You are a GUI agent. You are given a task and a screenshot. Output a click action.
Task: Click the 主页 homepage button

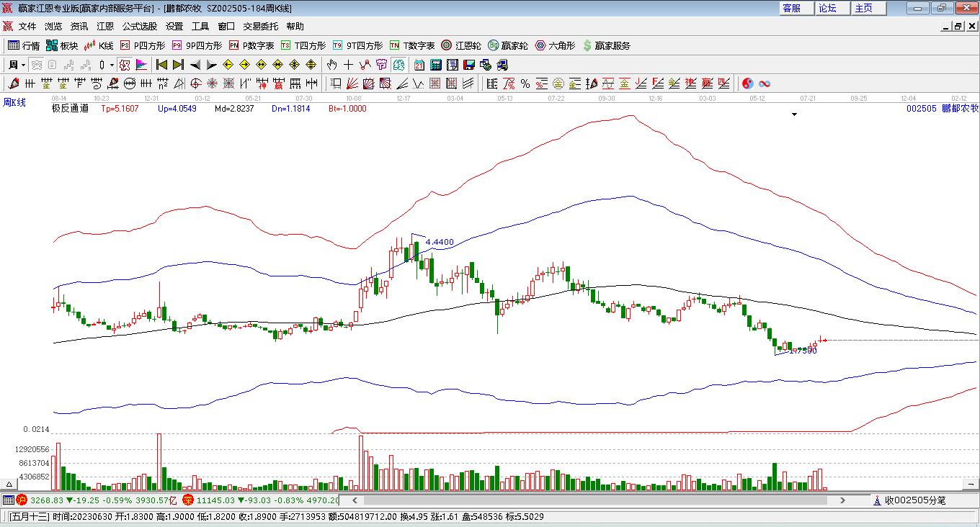(x=869, y=8)
